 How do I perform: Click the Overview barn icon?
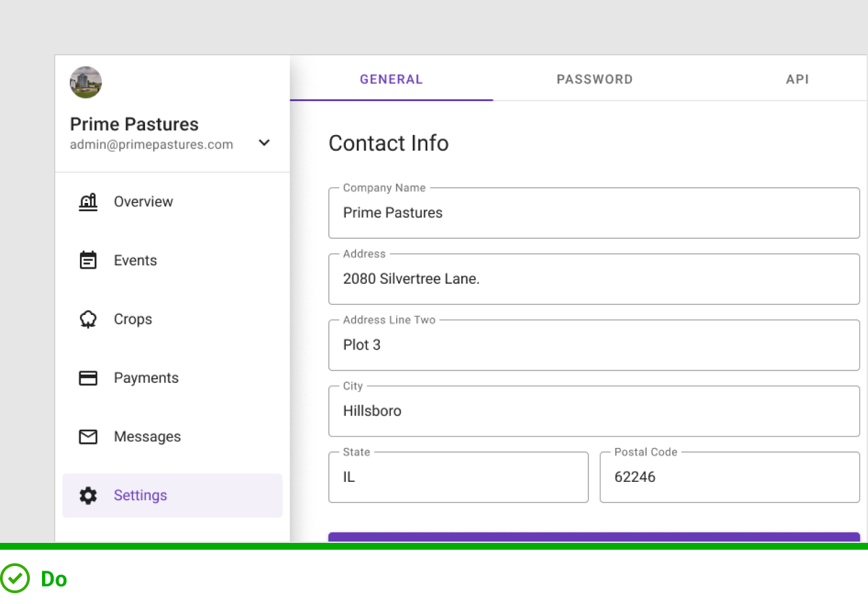(88, 202)
